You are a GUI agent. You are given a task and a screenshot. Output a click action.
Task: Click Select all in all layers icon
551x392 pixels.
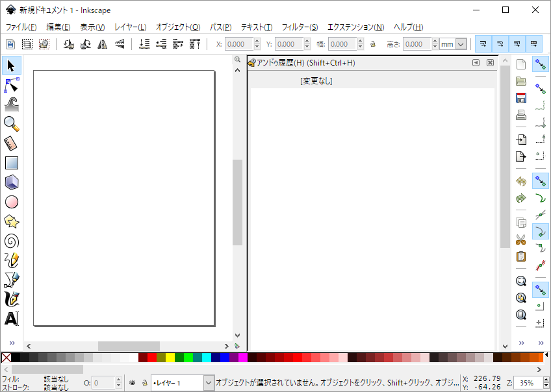tap(27, 44)
